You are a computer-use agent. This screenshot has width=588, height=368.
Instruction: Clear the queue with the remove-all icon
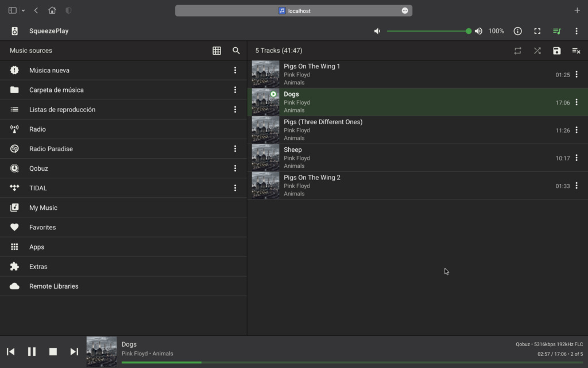tap(577, 51)
